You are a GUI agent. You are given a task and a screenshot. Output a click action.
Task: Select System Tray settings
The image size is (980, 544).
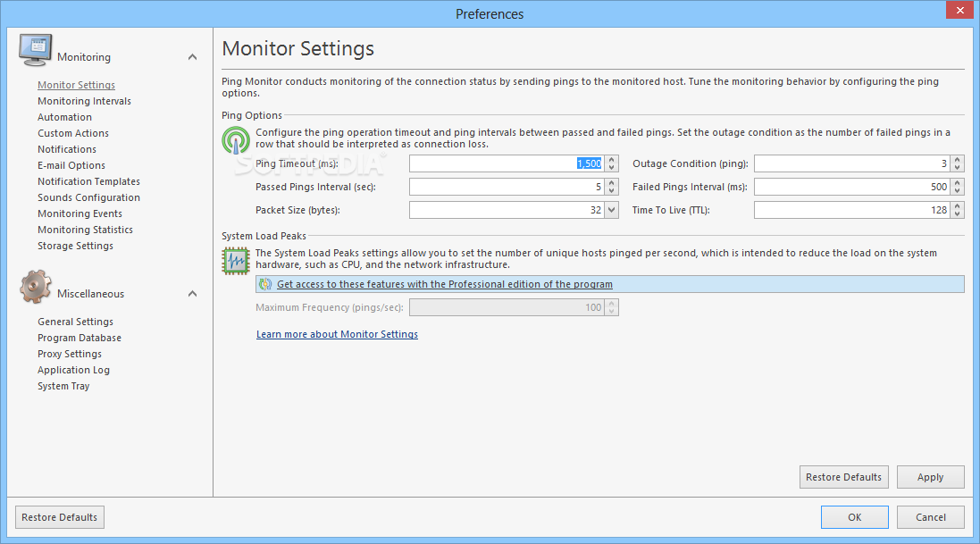[x=63, y=387]
